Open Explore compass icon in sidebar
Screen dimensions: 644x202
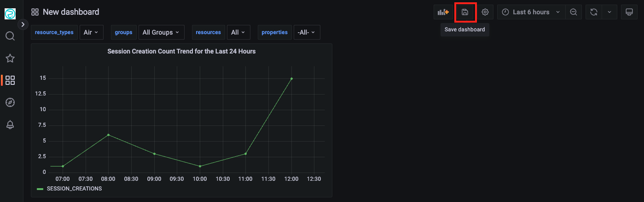tap(10, 102)
